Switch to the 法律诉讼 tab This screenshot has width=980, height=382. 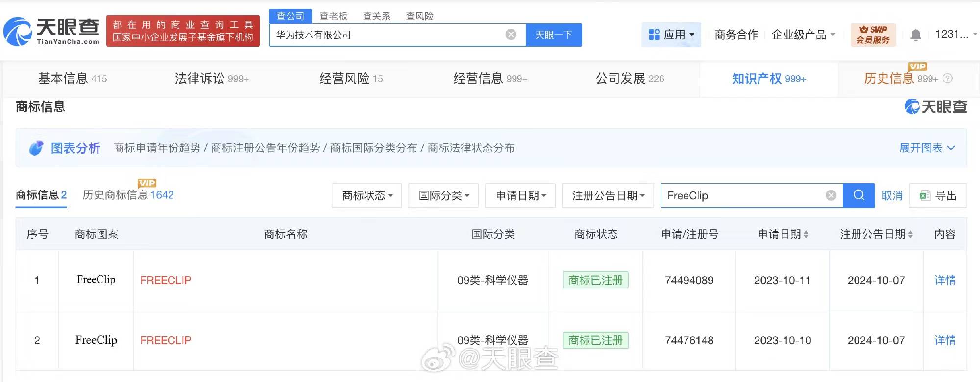[211, 78]
